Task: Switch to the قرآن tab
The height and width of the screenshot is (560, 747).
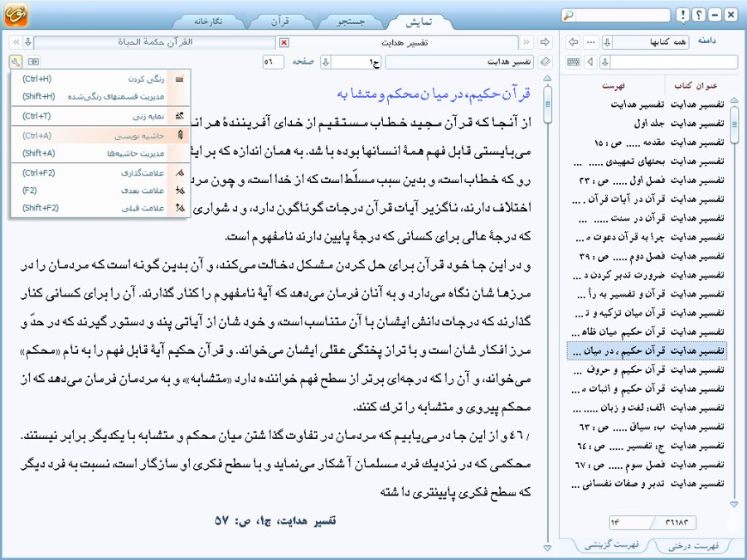Action: coord(280,22)
